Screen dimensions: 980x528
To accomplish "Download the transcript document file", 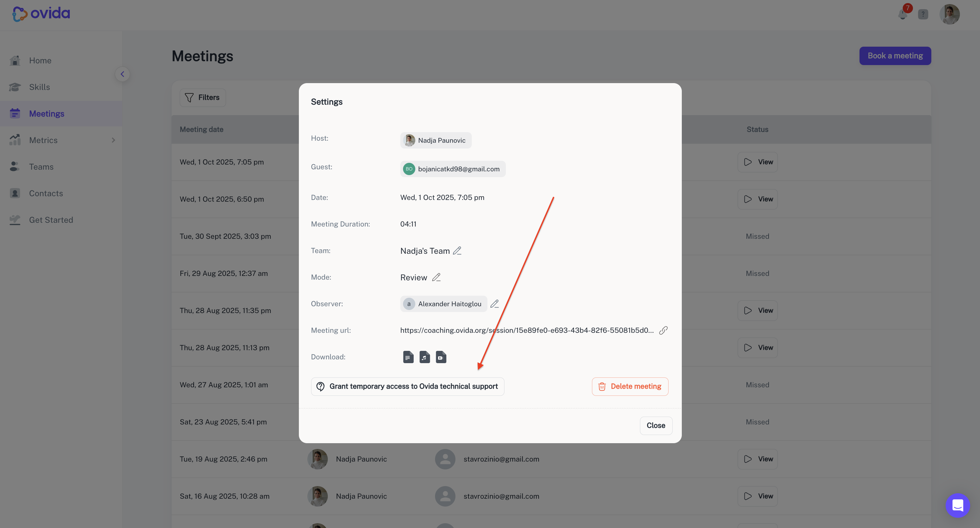I will [x=408, y=357].
